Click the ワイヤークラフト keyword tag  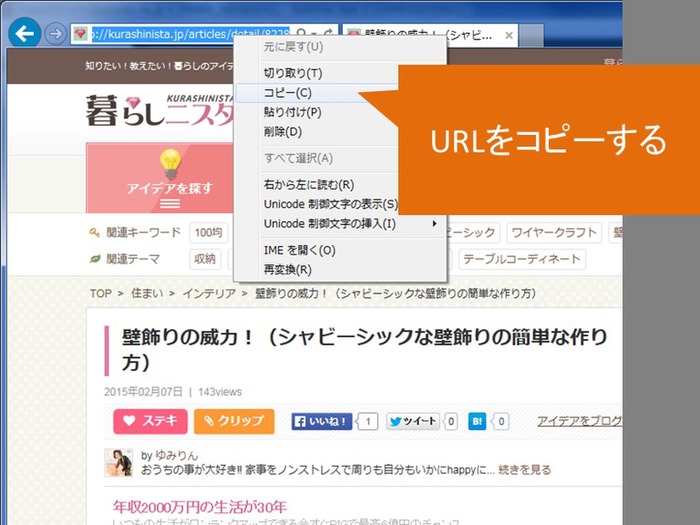[x=554, y=233]
